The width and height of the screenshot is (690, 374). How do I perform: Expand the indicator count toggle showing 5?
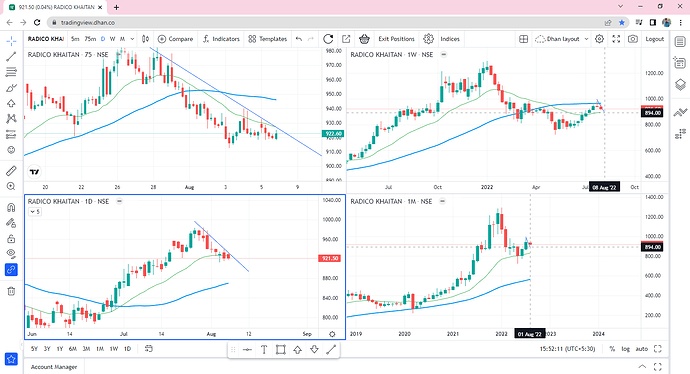pyautogui.click(x=35, y=212)
